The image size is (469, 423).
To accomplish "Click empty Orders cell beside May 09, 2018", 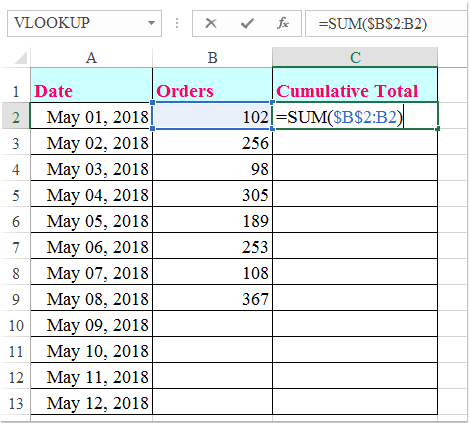I will coord(212,324).
